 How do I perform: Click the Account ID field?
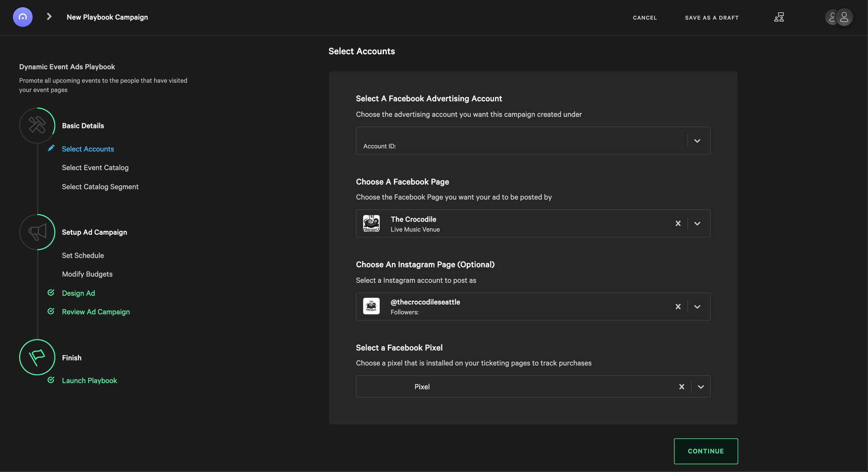(x=533, y=141)
